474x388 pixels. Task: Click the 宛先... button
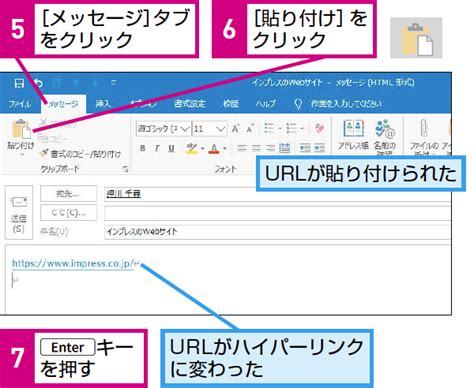click(x=68, y=194)
